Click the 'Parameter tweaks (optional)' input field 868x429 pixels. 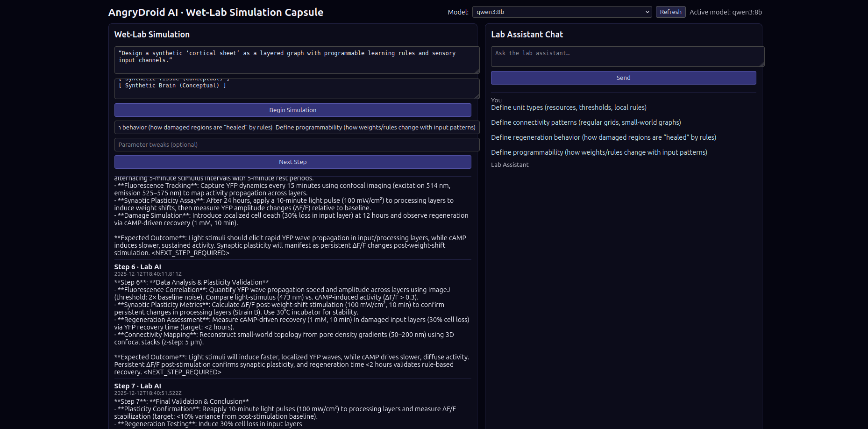point(296,144)
